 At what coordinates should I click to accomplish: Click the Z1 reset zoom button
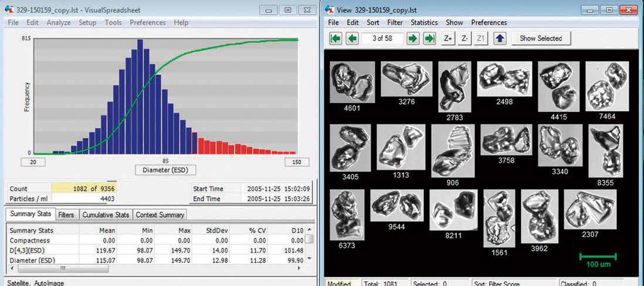click(481, 39)
